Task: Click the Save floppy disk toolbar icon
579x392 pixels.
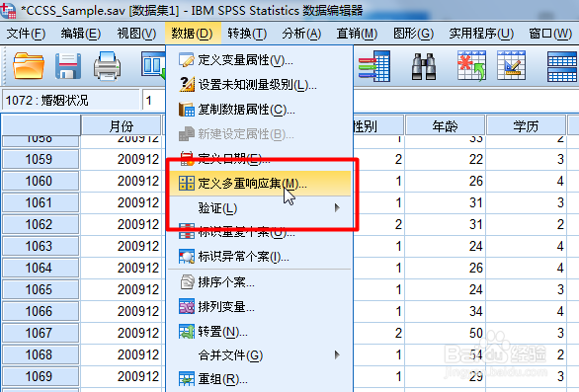Action: [68, 66]
